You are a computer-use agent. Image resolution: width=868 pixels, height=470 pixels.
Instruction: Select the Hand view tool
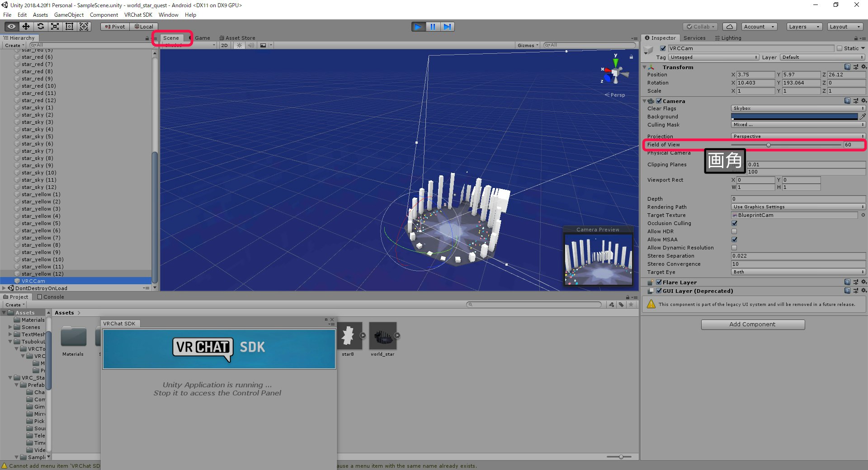coord(12,27)
